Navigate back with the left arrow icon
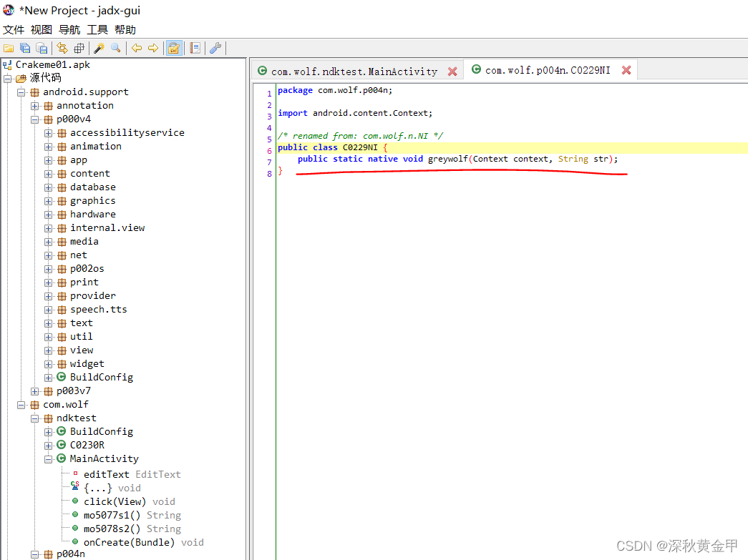The image size is (748, 560). click(137, 48)
